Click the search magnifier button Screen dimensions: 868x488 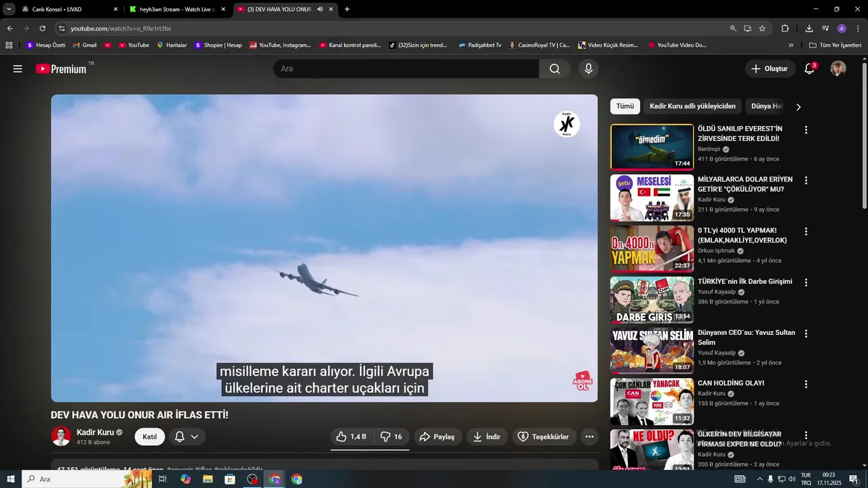(x=555, y=68)
